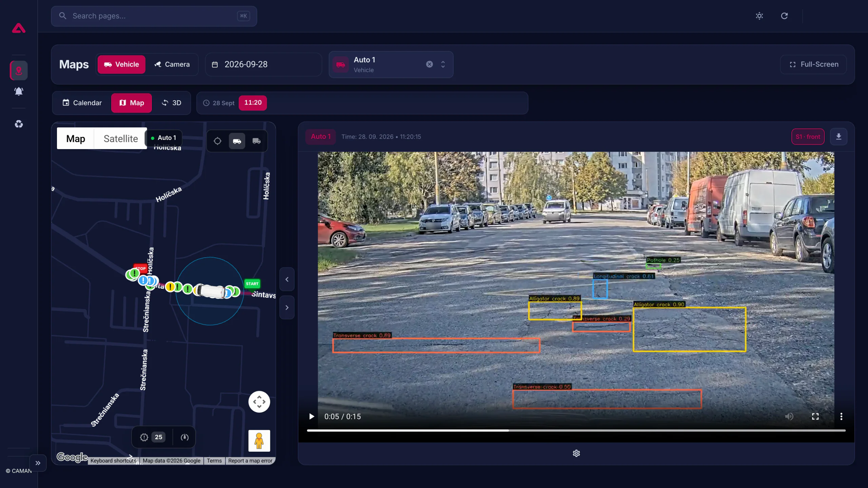Expand the sidebar with double-chevron
The image size is (868, 488).
pyautogui.click(x=38, y=463)
